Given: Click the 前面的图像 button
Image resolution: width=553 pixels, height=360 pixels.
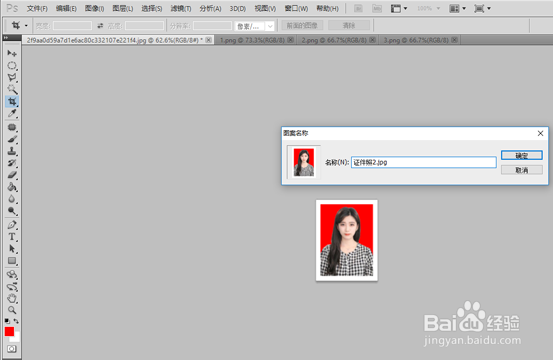Looking at the screenshot, I should click(302, 25).
